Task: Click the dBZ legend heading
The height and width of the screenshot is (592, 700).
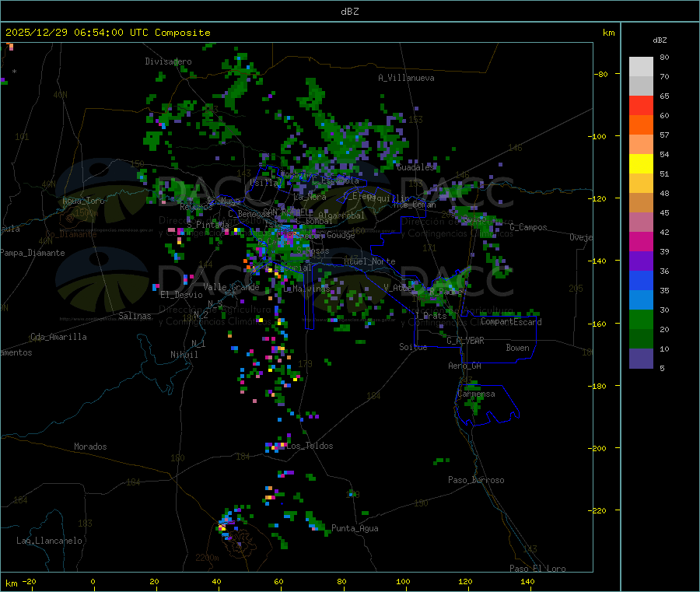Action: pos(660,40)
